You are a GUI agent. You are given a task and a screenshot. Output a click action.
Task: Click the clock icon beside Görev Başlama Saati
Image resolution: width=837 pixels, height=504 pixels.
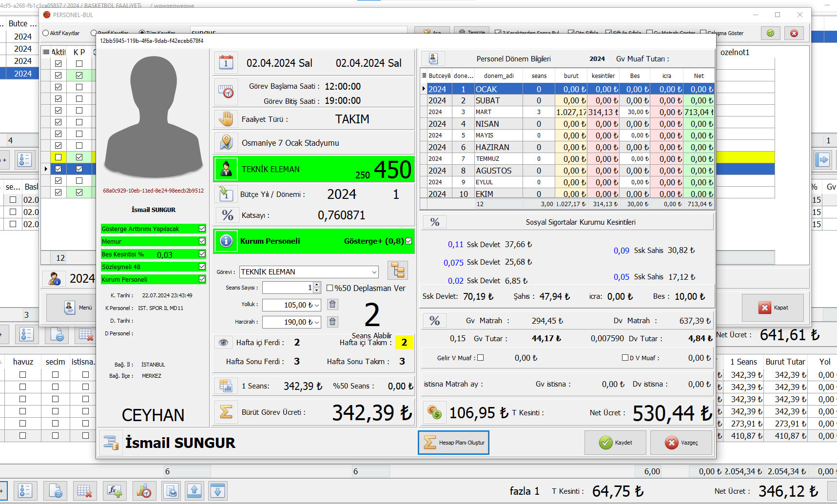pos(226,92)
